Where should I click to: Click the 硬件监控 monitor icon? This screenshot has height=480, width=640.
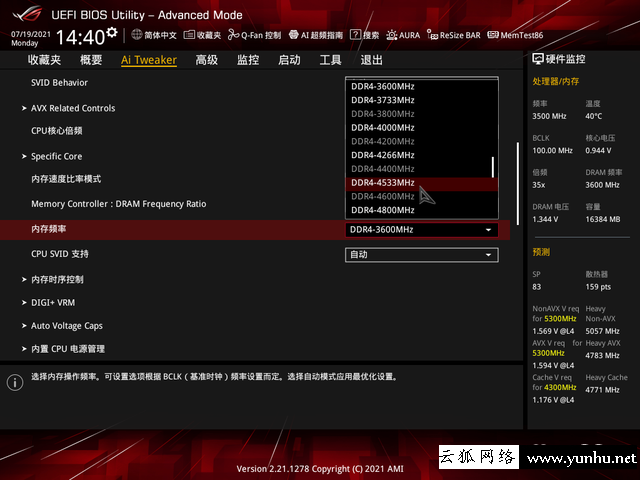click(538, 59)
